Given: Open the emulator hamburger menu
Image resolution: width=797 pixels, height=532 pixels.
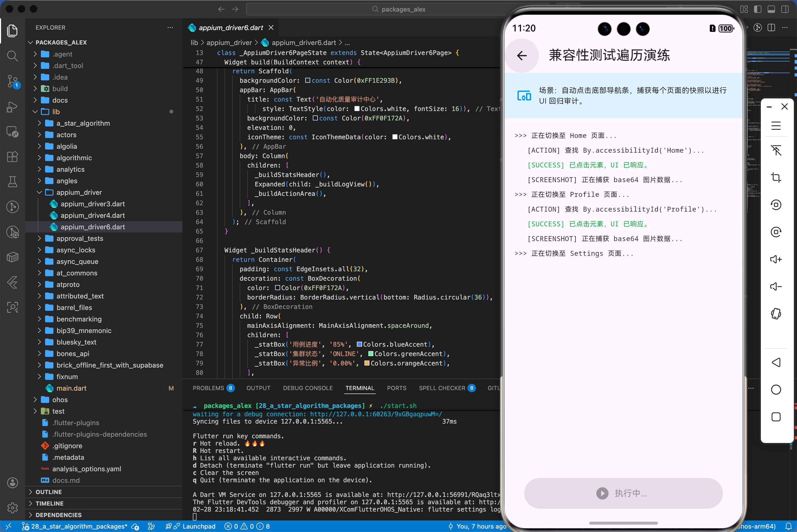Looking at the screenshot, I should click(776, 125).
